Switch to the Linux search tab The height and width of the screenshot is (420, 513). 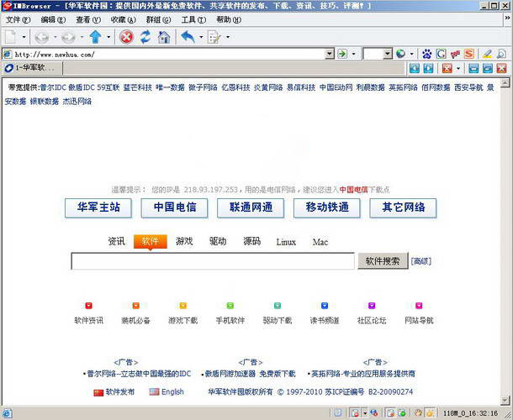286,242
